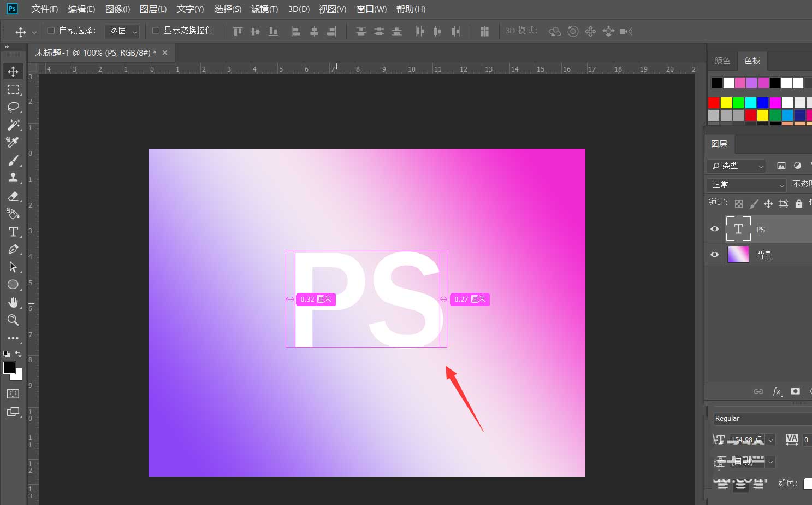The width and height of the screenshot is (812, 505).
Task: Select the Move tool
Action: pyautogui.click(x=13, y=72)
